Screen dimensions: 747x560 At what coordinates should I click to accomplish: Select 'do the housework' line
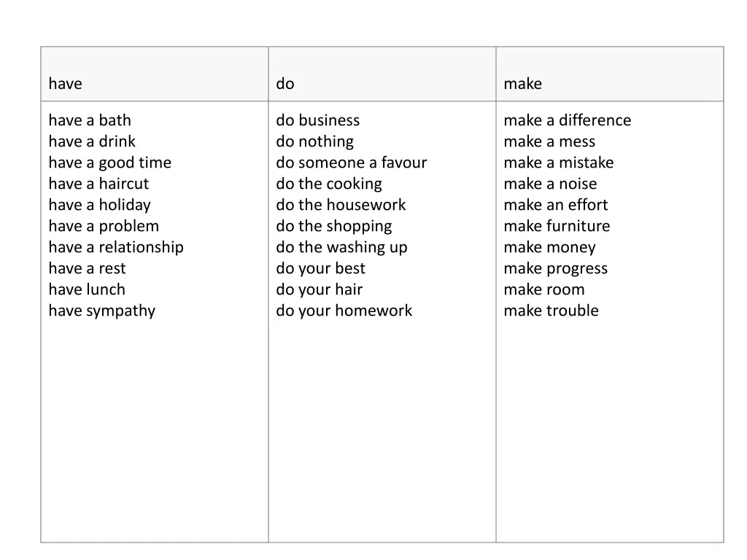coord(341,205)
